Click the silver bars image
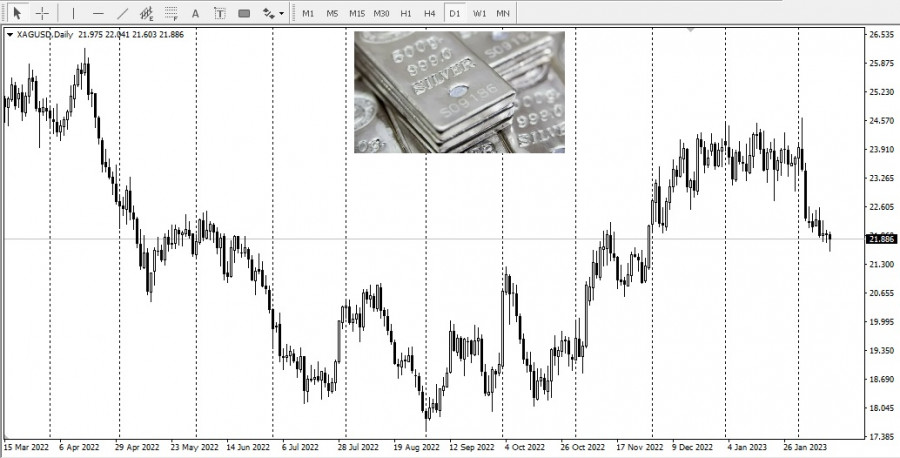Viewport: 900px width, 458px height. [459, 92]
